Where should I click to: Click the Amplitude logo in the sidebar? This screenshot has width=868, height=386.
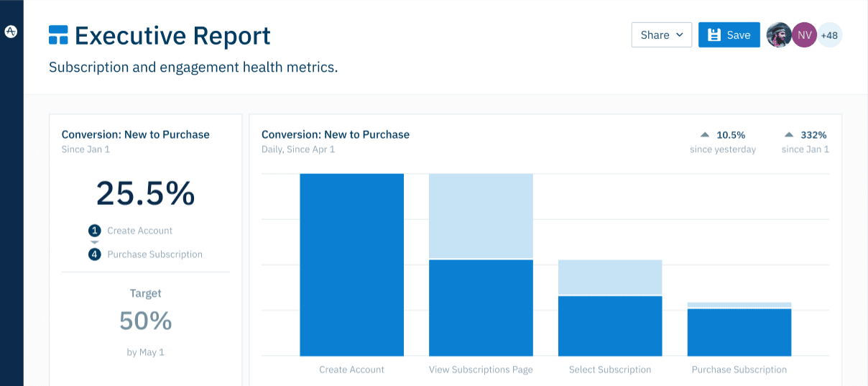click(x=11, y=32)
